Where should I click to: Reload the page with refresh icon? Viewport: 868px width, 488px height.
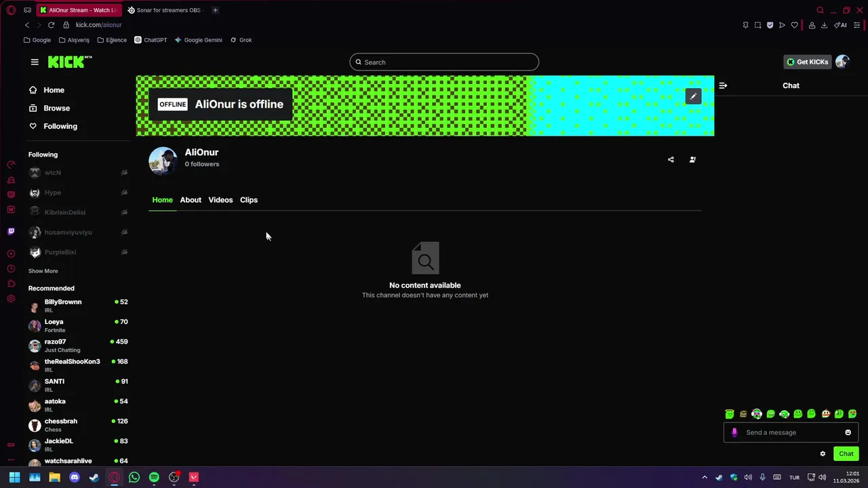coord(51,25)
